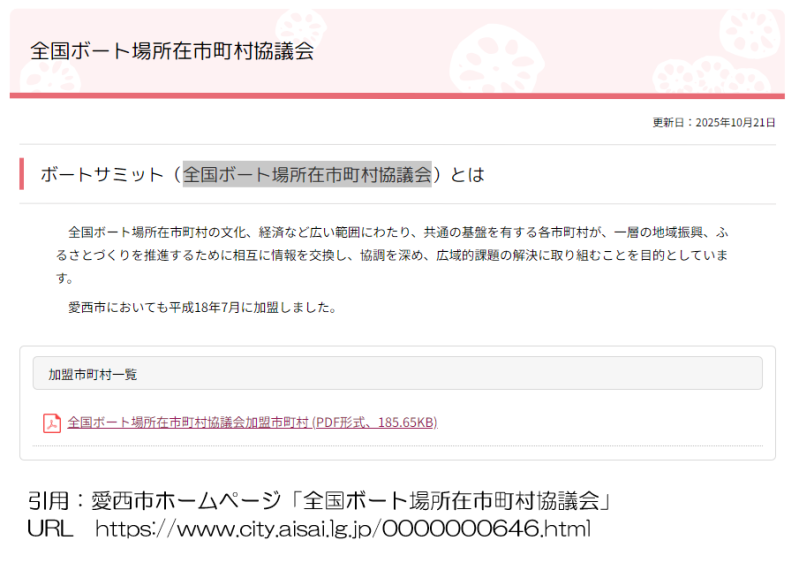Click the red accent bar beside heading

[x=22, y=174]
